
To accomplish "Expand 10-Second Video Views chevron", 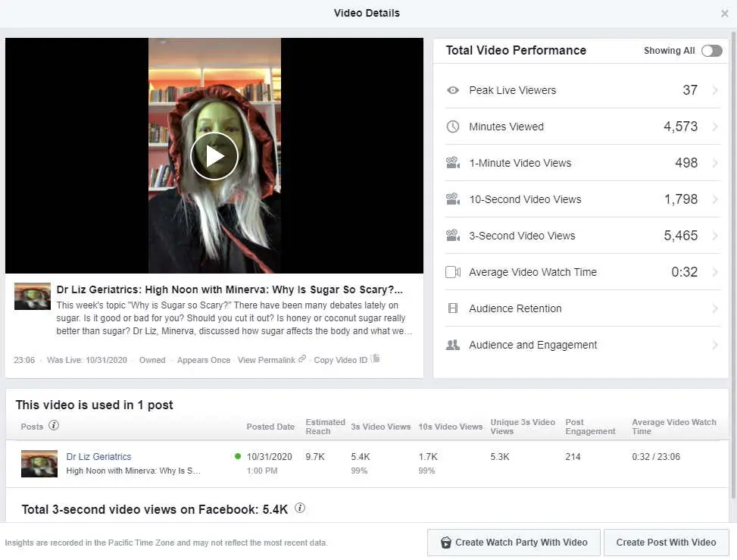I will coord(715,199).
